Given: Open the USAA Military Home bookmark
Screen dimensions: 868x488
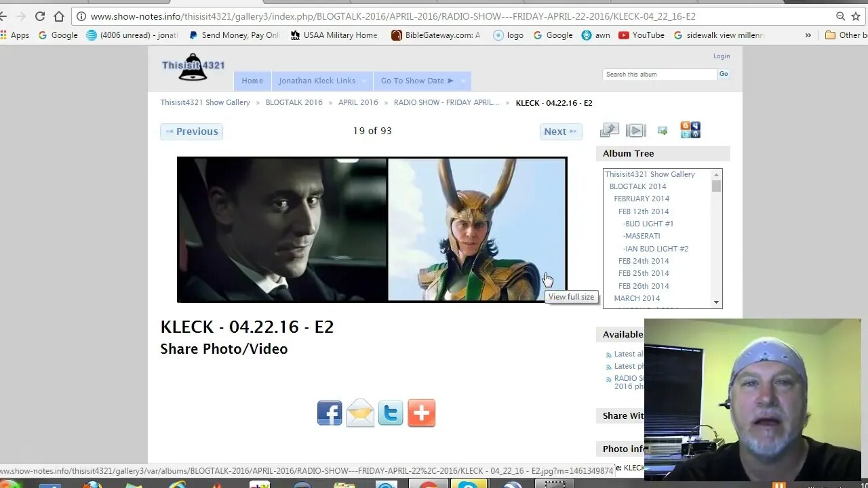Looking at the screenshot, I should [x=334, y=35].
